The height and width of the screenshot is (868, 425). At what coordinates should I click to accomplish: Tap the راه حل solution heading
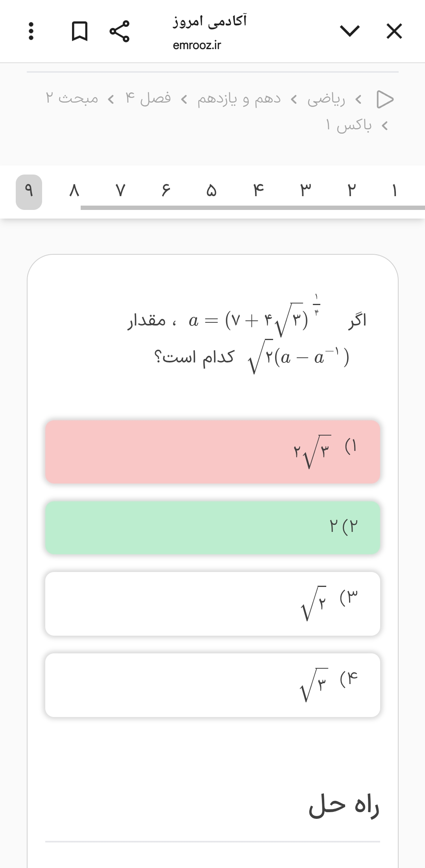(344, 805)
